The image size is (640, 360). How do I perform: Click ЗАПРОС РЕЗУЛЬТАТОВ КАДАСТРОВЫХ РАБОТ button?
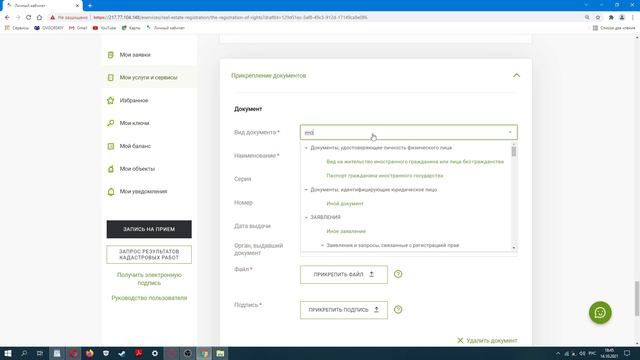pyautogui.click(x=149, y=254)
